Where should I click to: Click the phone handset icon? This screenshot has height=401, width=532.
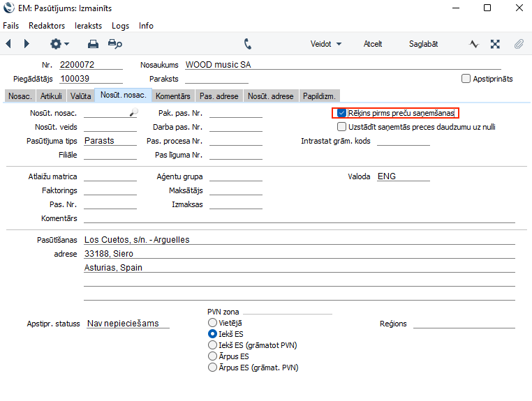coord(248,44)
